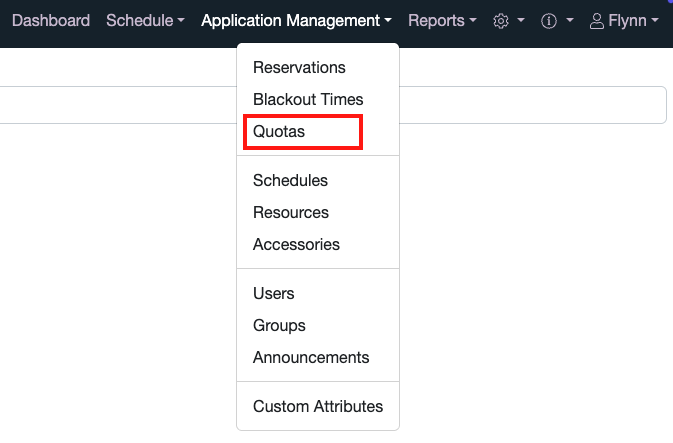Select Resources menu item
673x443 pixels.
pos(318,212)
